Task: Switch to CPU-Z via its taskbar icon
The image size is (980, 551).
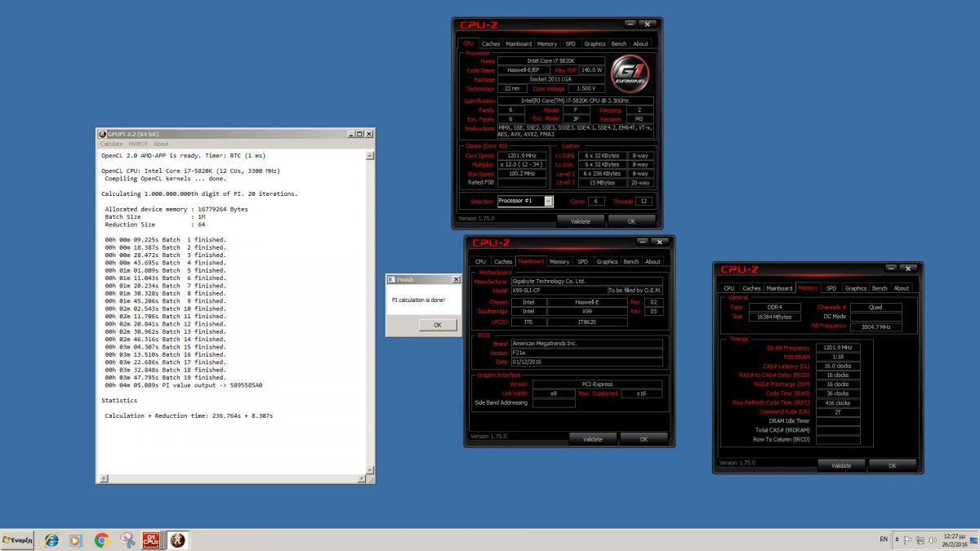Action: click(x=151, y=540)
